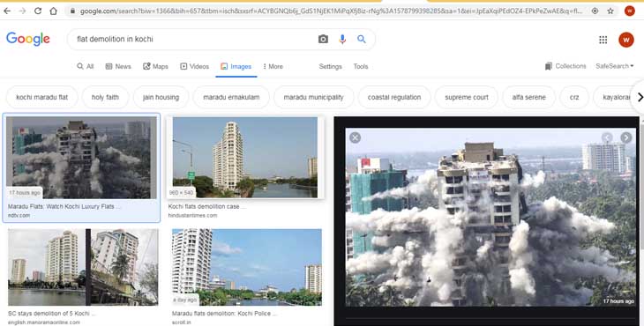Viewport: 644px width, 326px height.
Task: Search by image with camera icon
Action: [323, 39]
